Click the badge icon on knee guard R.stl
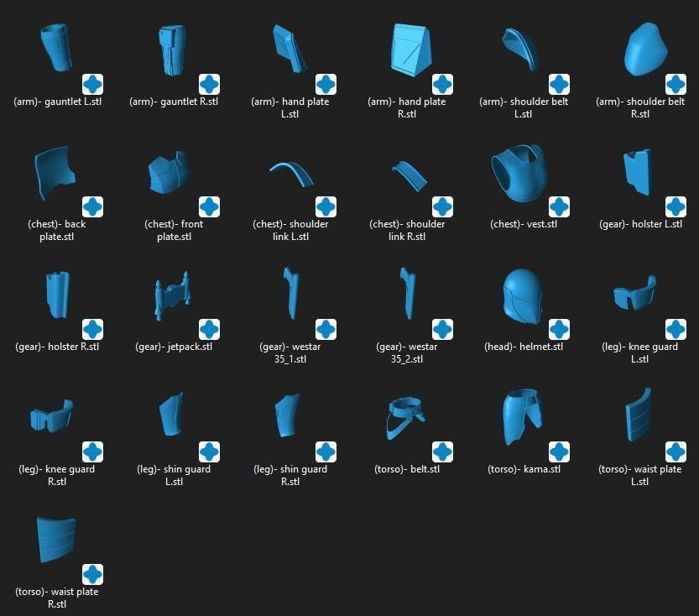The height and width of the screenshot is (616, 699). 92,452
